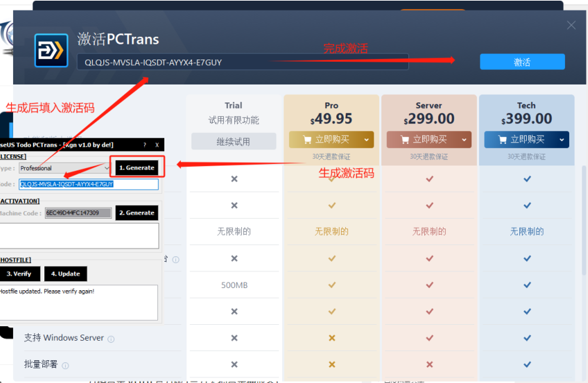588x383 pixels.
Task: Close the keygen window with X
Action: point(157,145)
